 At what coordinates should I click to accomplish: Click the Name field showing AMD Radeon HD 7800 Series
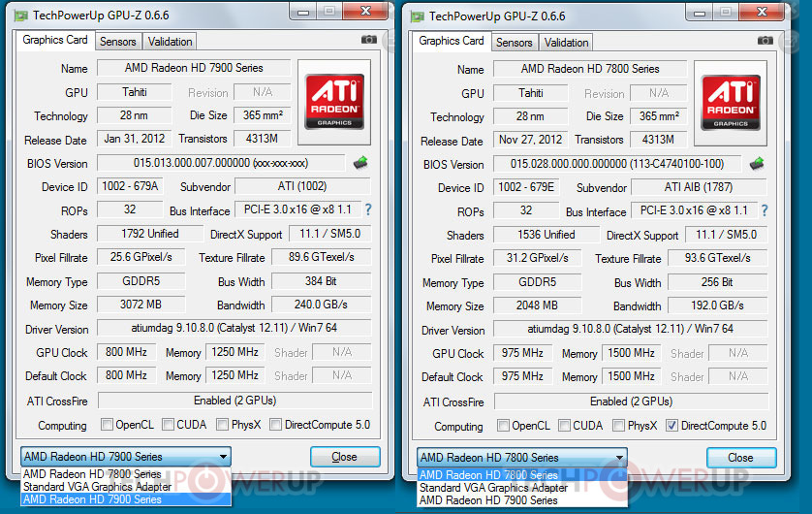point(590,69)
